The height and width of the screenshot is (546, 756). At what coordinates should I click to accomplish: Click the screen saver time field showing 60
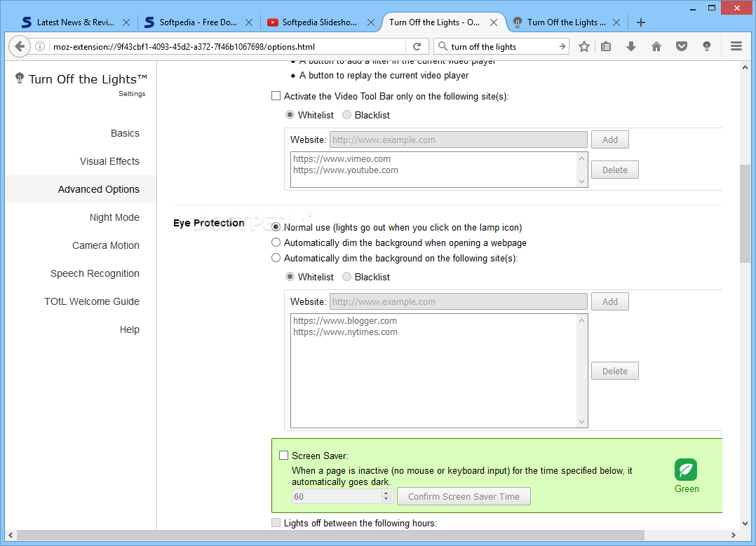[x=337, y=496]
